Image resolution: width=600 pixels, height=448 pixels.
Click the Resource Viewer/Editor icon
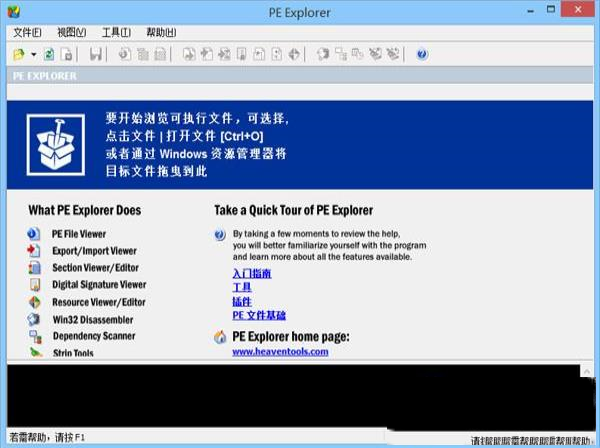coord(34,302)
